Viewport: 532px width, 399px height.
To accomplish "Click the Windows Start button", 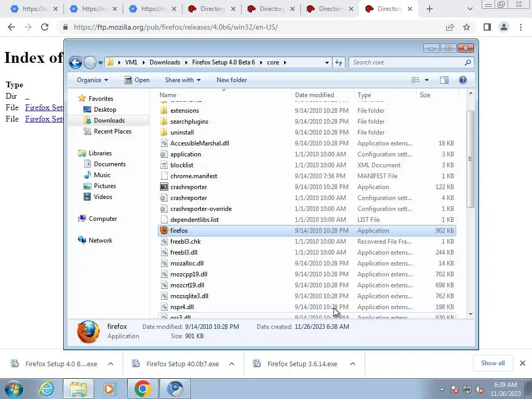I will click(x=14, y=389).
